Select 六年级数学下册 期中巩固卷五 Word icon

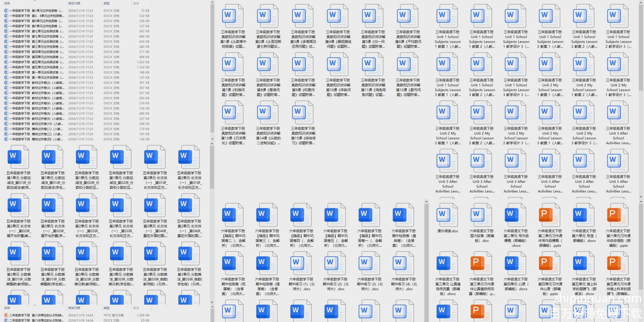(x=335, y=215)
